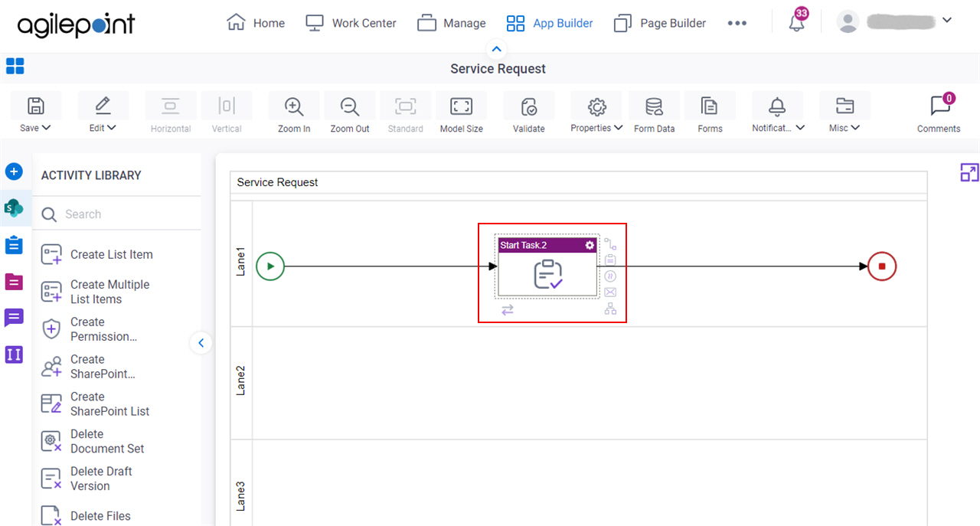Click Horizontal alignment tool
Image resolution: width=980 pixels, height=526 pixels.
click(171, 114)
